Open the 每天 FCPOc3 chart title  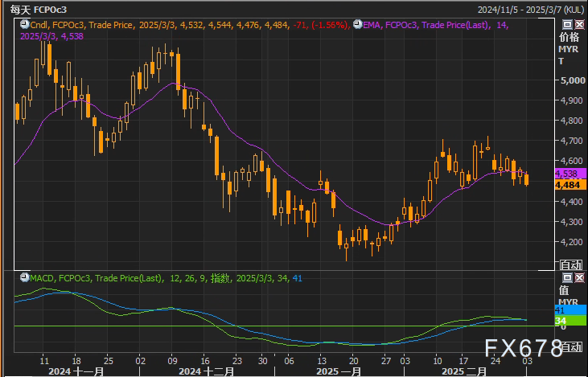(38, 10)
